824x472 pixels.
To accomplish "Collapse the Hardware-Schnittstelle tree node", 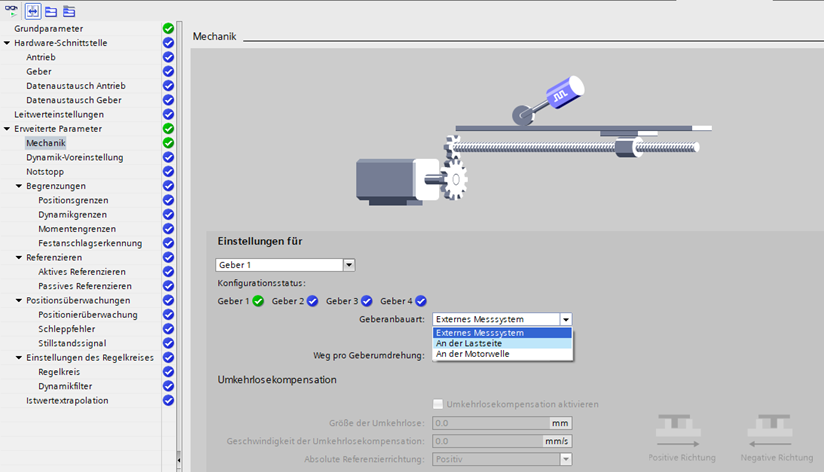I will pyautogui.click(x=7, y=43).
